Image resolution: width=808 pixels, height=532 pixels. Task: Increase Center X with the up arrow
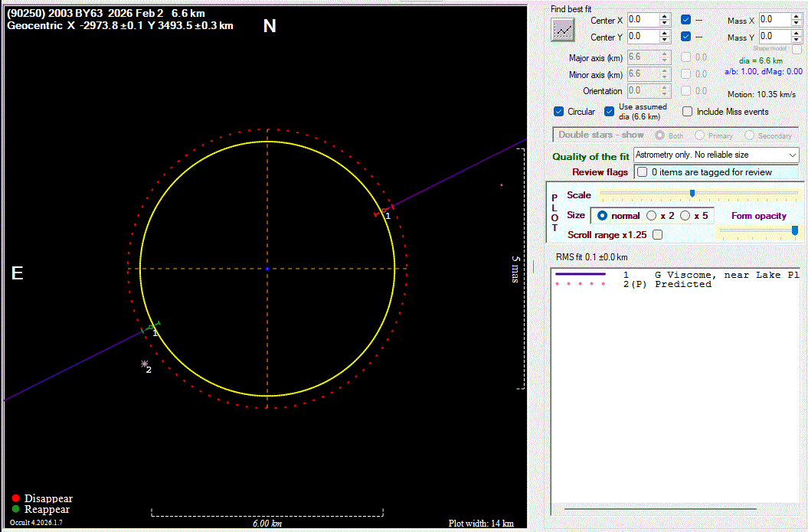pos(665,16)
